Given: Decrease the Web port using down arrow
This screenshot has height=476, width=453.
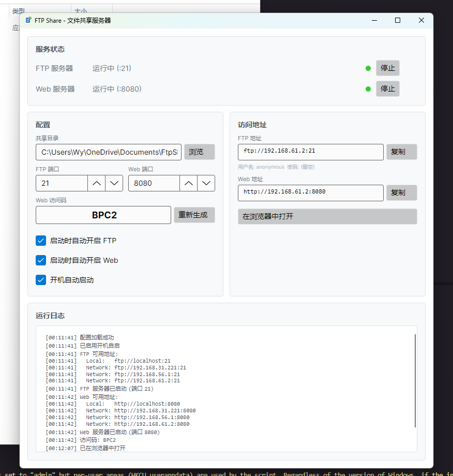Looking at the screenshot, I should [206, 183].
